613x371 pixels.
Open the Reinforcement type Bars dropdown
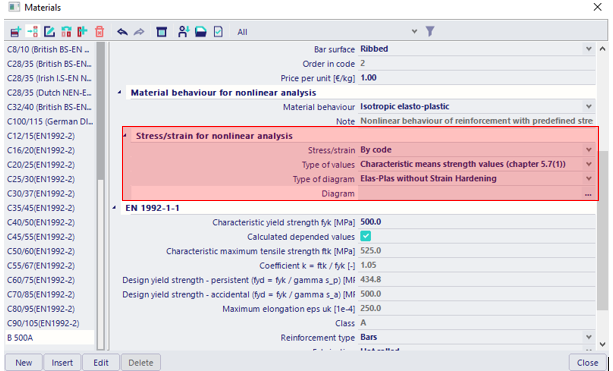click(x=588, y=337)
